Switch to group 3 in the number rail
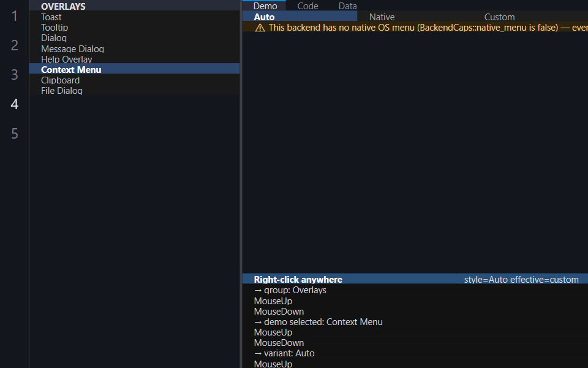This screenshot has height=368, width=588. point(15,75)
